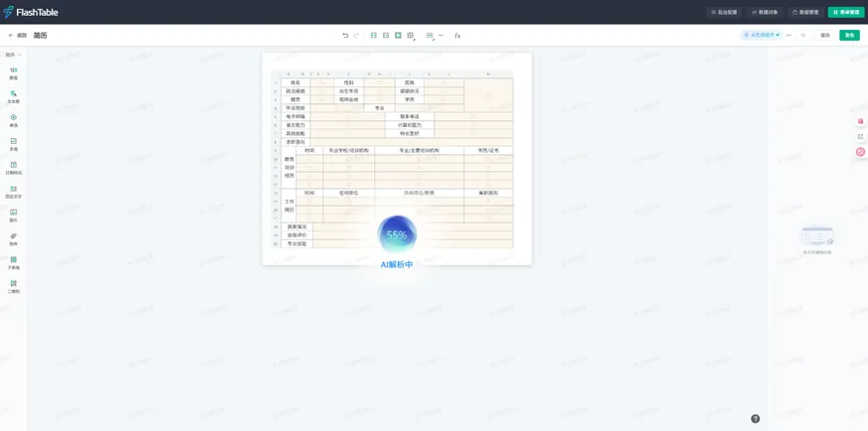Click the QR grid icon on right edge

click(x=860, y=136)
